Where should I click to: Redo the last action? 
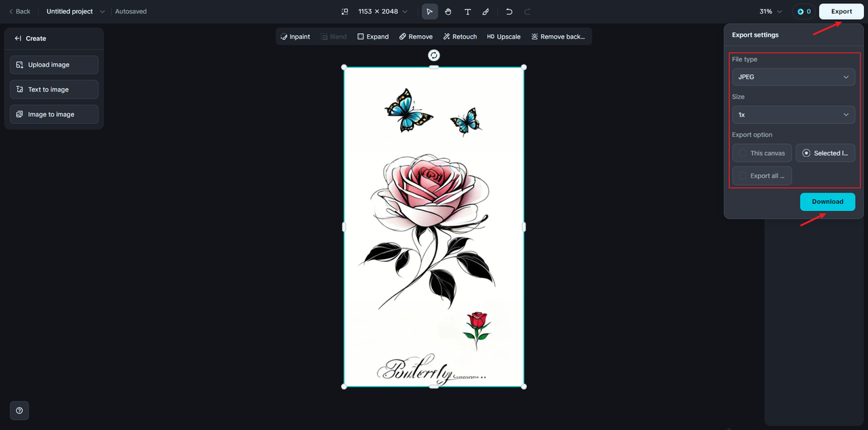(528, 12)
